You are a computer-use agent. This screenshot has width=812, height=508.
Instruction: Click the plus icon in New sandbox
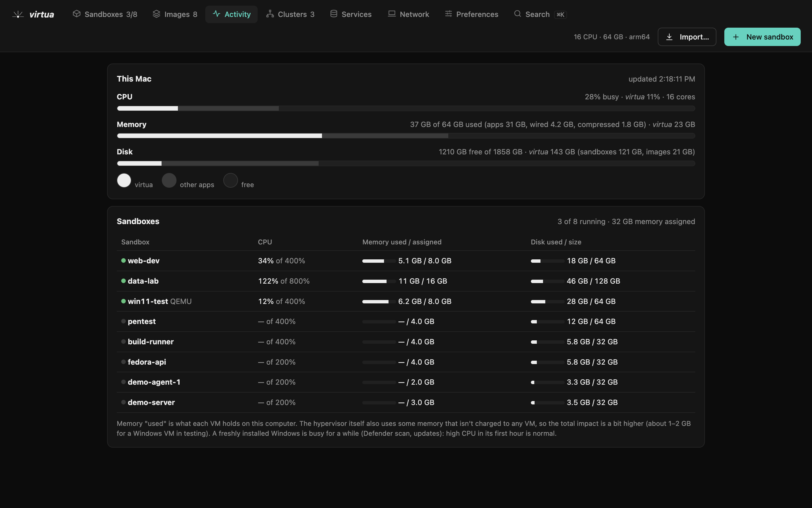736,37
